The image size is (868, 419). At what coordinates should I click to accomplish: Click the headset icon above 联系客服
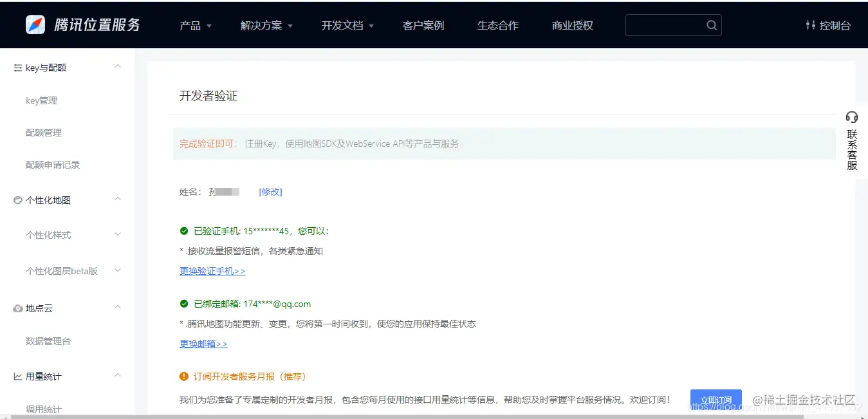point(852,116)
